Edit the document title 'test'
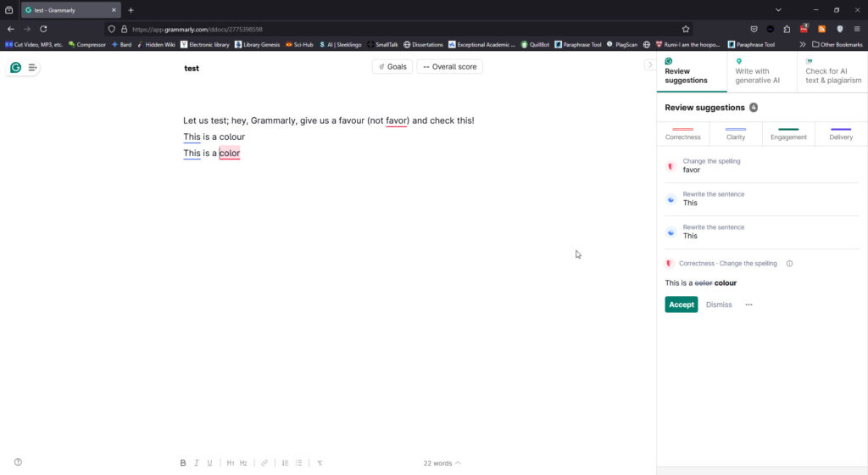868x475 pixels. tap(192, 69)
